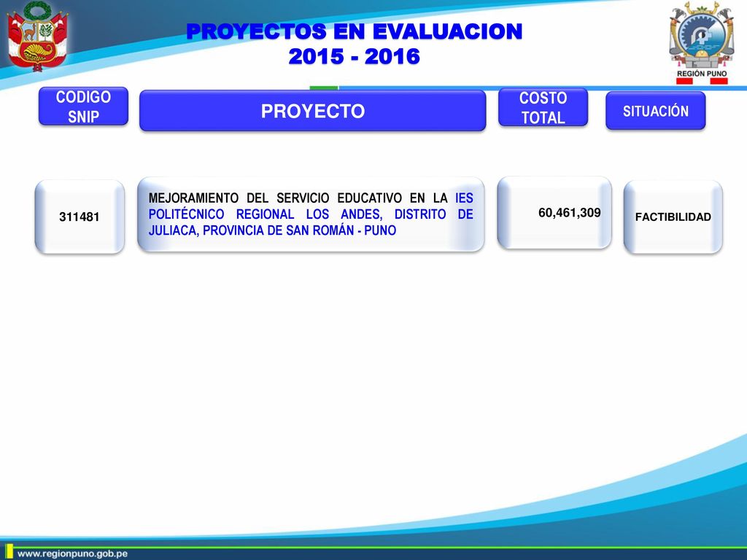747x560 pixels.
Task: Select the FACTIBILIDAD status cell
Action: (673, 217)
